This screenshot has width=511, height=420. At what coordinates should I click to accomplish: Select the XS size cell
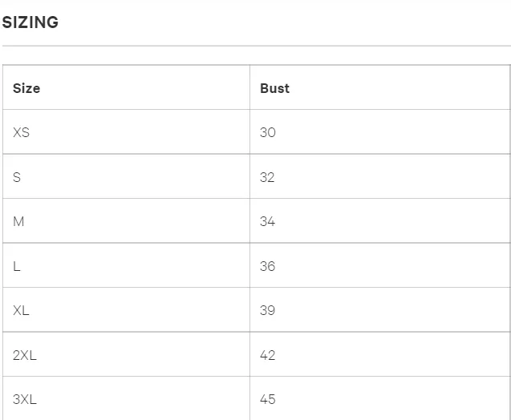point(21,132)
